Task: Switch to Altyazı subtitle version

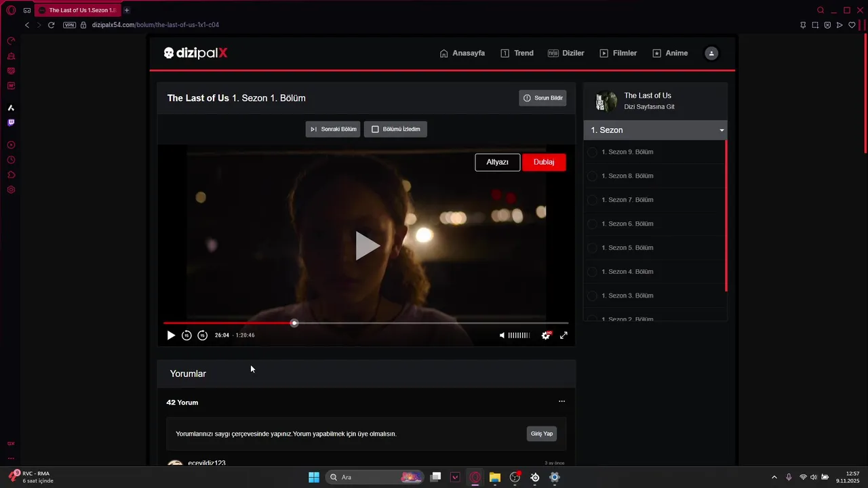Action: click(497, 162)
